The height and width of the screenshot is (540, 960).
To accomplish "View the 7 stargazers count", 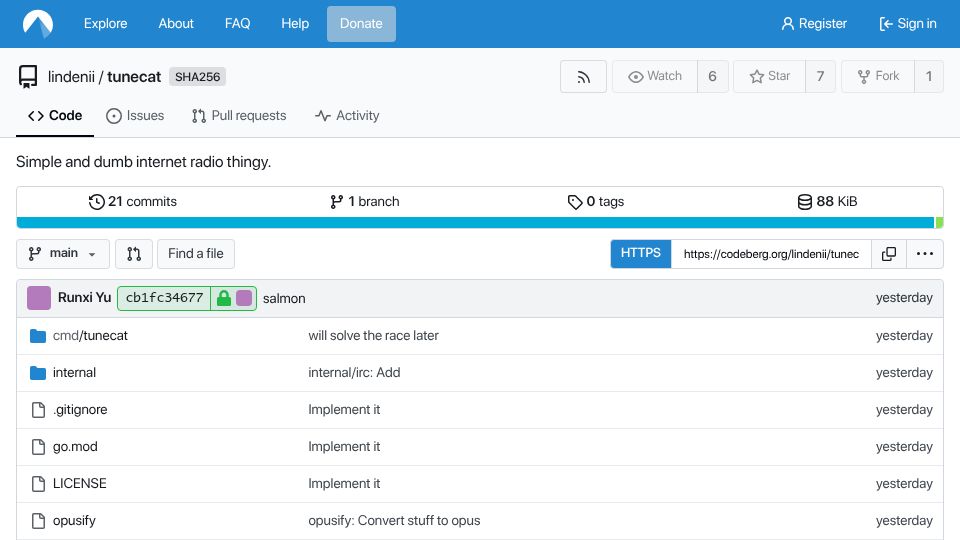I will 820,77.
